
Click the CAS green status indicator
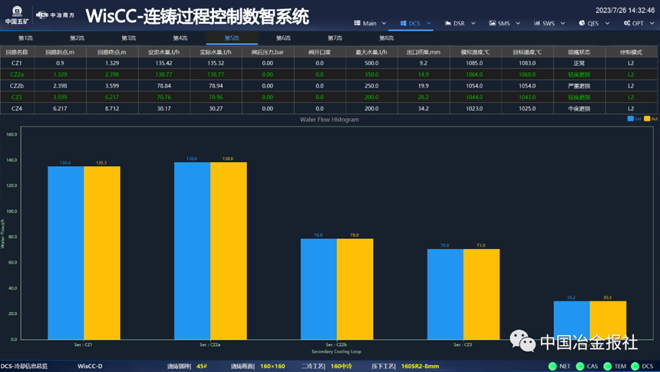[x=580, y=366]
